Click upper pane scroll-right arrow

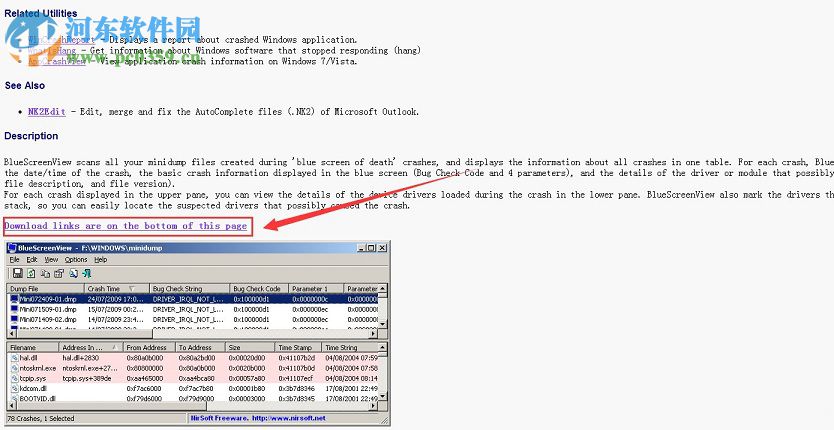pos(373,333)
